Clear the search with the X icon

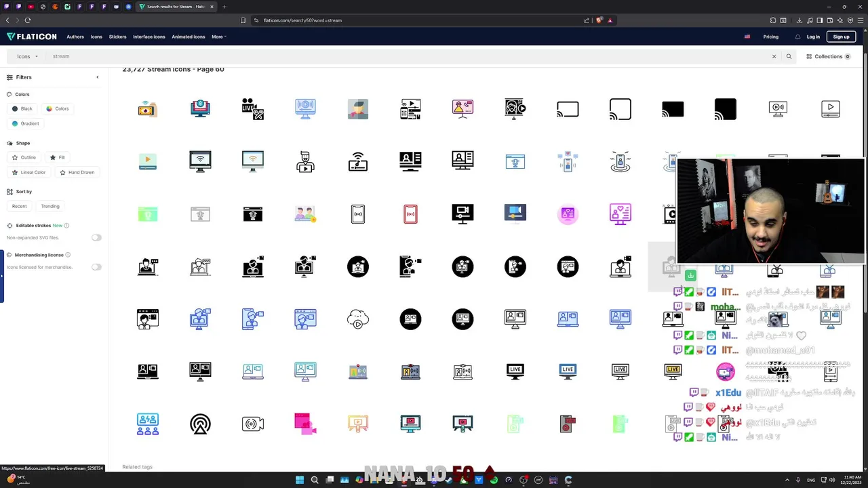tap(774, 56)
